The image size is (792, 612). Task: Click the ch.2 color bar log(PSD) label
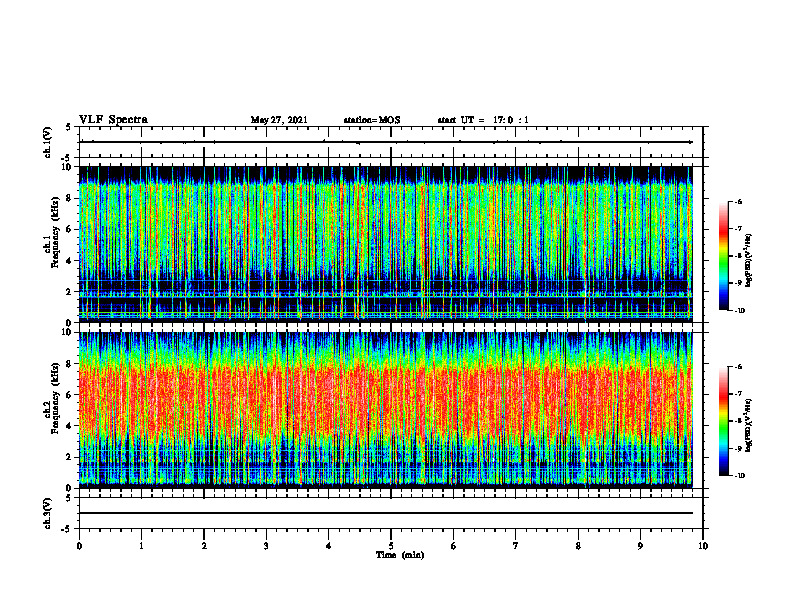coord(749,426)
